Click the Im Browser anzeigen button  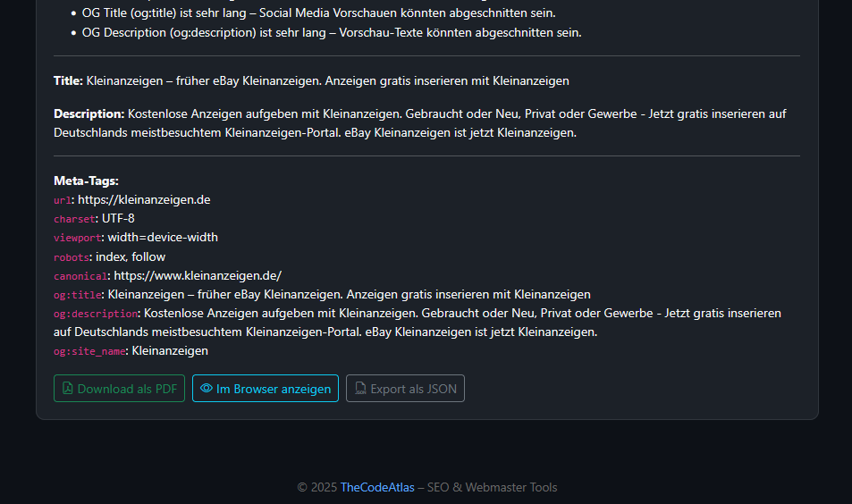click(x=266, y=389)
